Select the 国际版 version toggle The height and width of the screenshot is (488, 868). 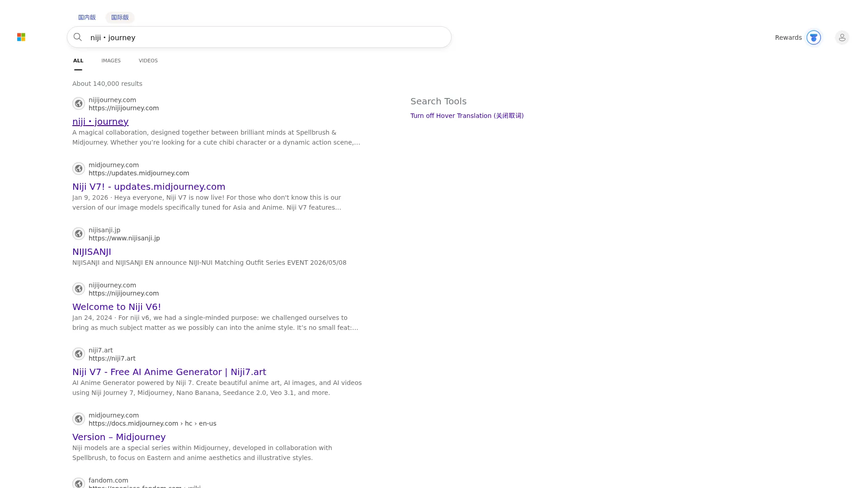pyautogui.click(x=120, y=17)
